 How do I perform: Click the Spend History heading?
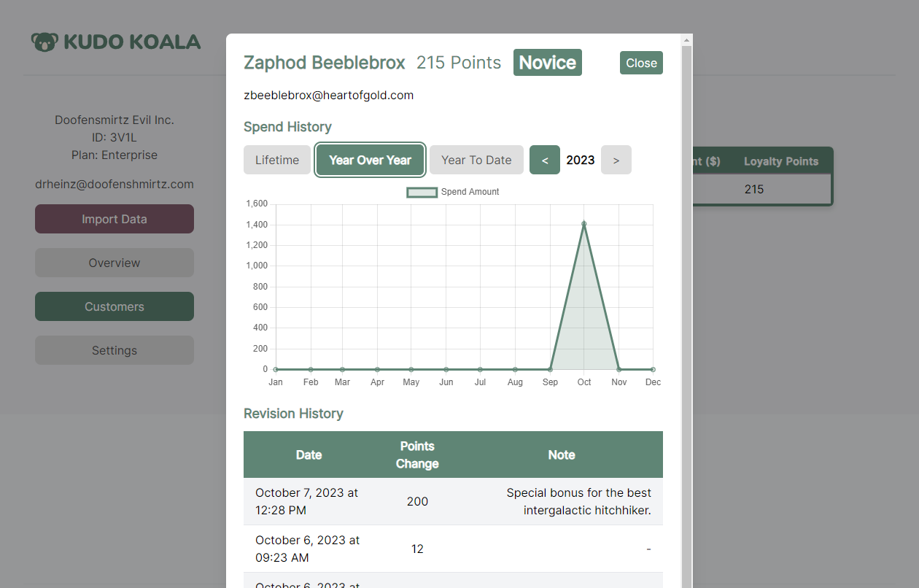point(287,127)
